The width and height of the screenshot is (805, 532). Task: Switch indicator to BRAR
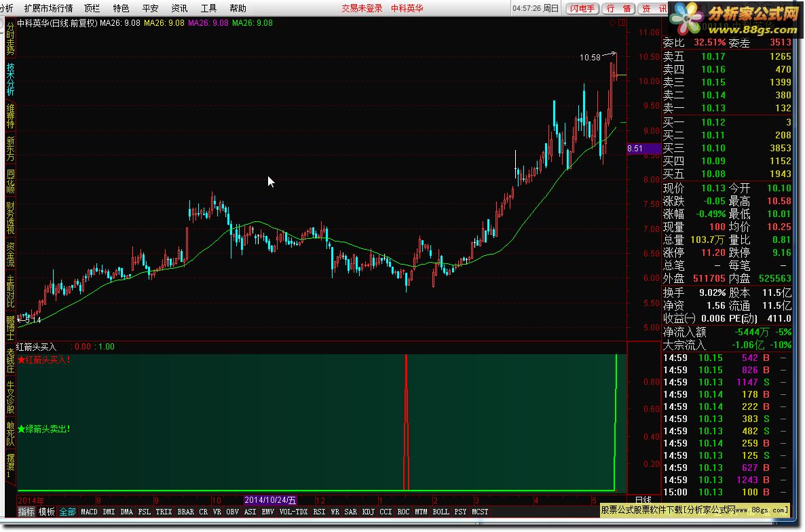click(x=186, y=512)
